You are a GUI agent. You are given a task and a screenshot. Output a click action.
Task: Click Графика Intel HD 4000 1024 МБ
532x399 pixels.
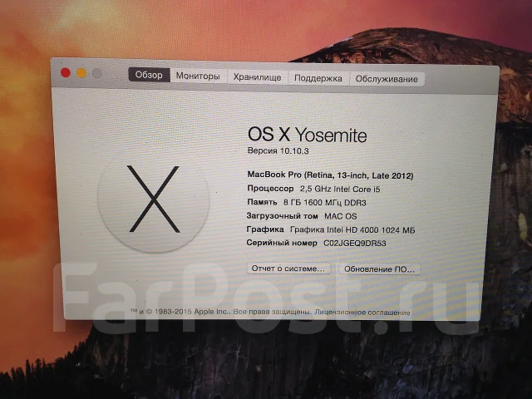pyautogui.click(x=352, y=229)
